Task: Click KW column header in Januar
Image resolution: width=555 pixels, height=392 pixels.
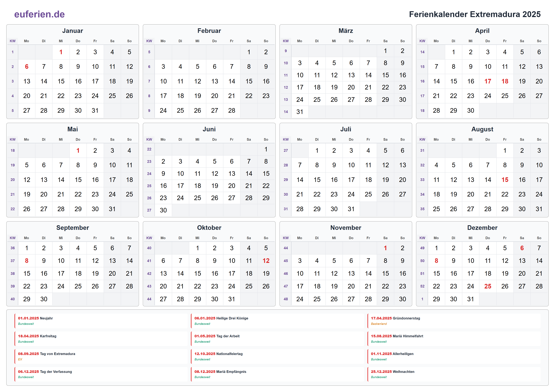Action: click(x=12, y=41)
